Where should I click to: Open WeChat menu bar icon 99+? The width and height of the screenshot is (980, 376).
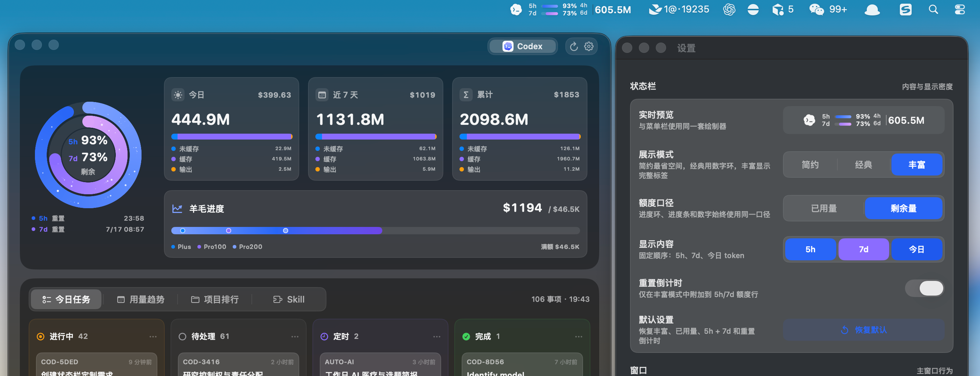tap(816, 10)
